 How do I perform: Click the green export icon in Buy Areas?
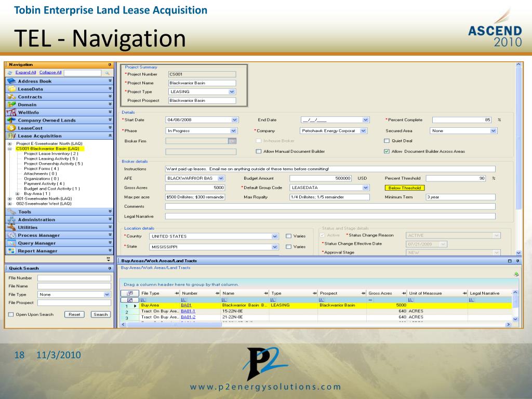click(516, 274)
